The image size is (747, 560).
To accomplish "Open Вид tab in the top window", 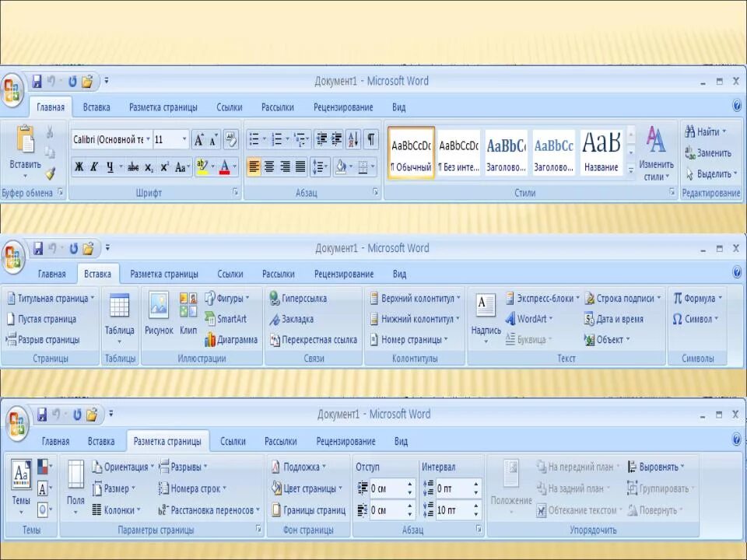I will 398,107.
